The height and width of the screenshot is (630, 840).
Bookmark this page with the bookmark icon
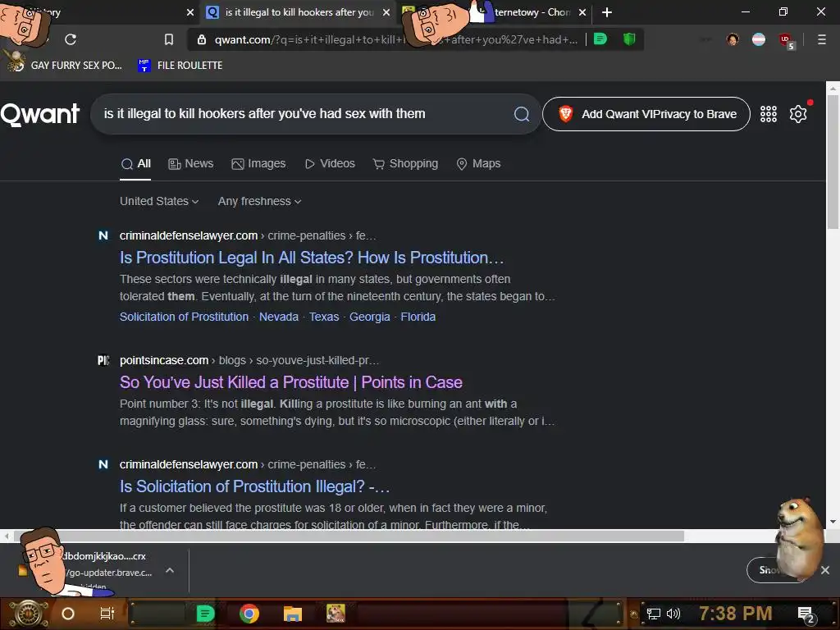click(x=169, y=39)
